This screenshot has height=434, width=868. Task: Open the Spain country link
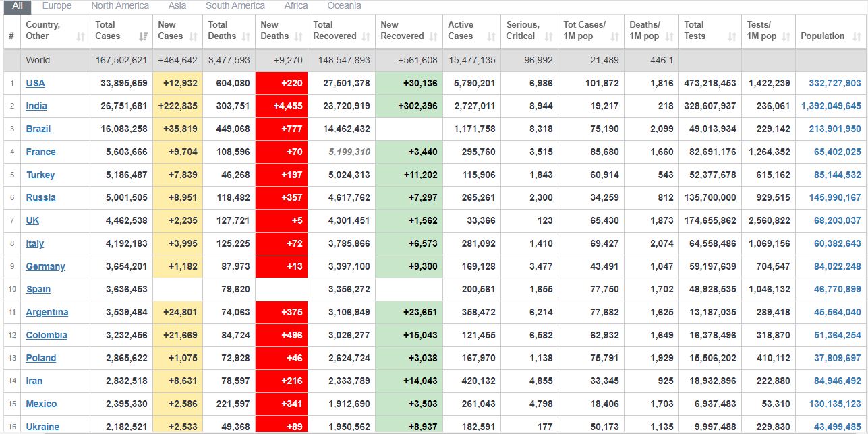[x=38, y=289]
